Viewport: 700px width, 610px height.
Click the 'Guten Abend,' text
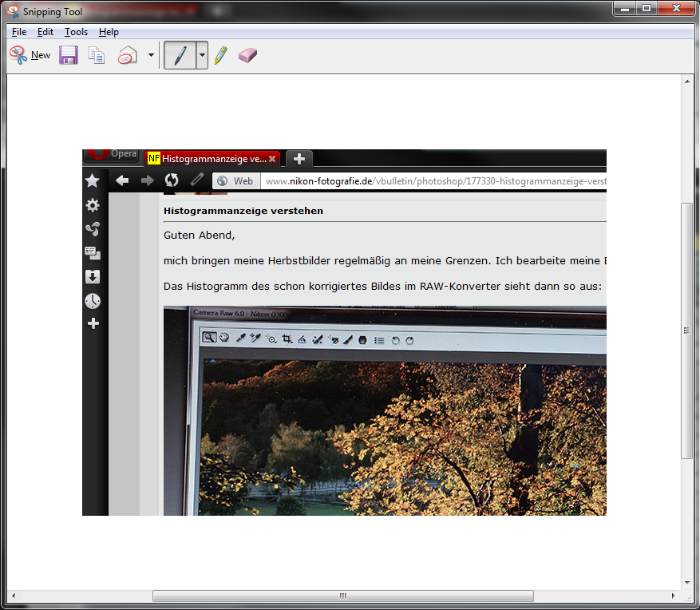click(x=199, y=236)
